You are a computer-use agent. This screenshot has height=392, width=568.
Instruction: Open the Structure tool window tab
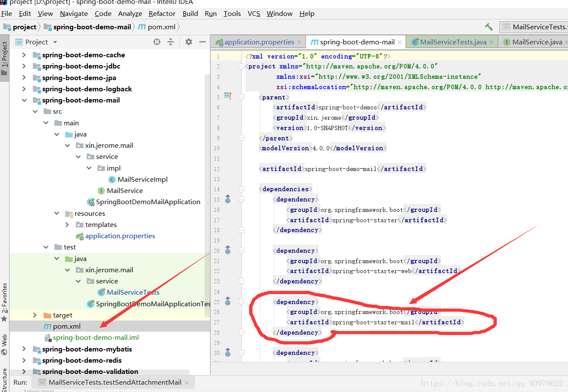tap(4, 380)
